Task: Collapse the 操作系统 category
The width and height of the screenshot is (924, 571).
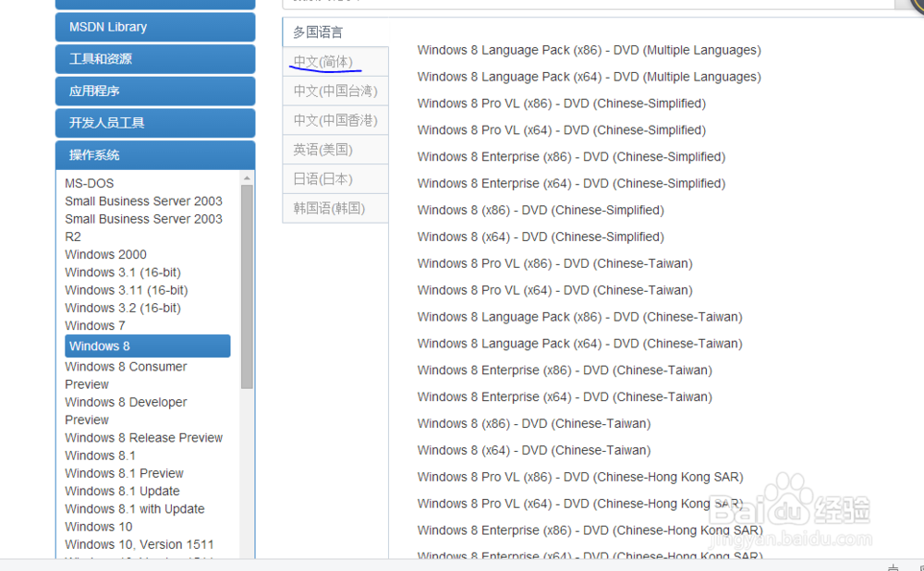Action: click(x=155, y=155)
